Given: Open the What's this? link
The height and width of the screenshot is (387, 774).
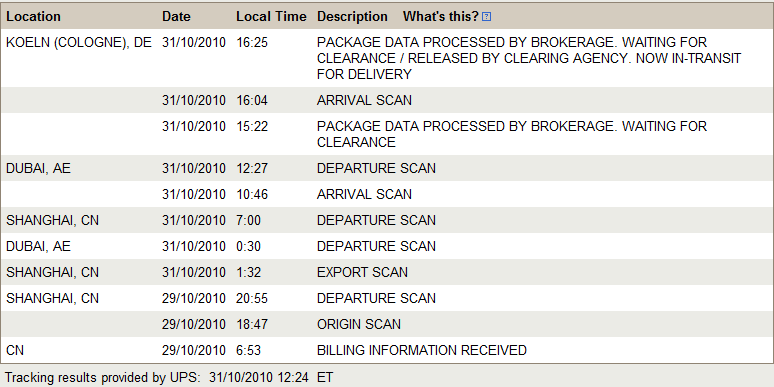Looking at the screenshot, I should click(441, 17).
